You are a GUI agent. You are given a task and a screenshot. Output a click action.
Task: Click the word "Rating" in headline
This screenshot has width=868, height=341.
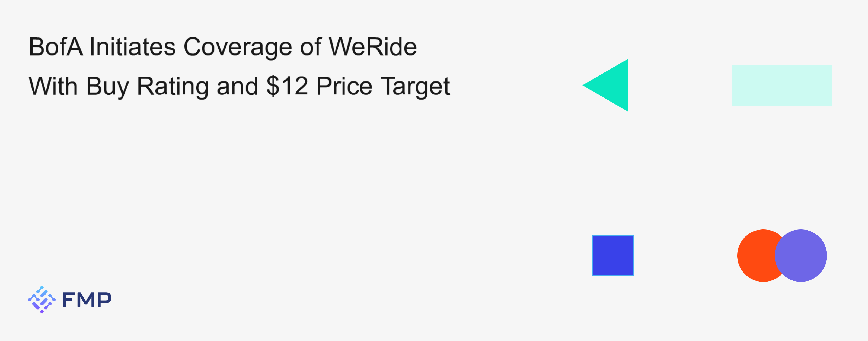pyautogui.click(x=173, y=86)
